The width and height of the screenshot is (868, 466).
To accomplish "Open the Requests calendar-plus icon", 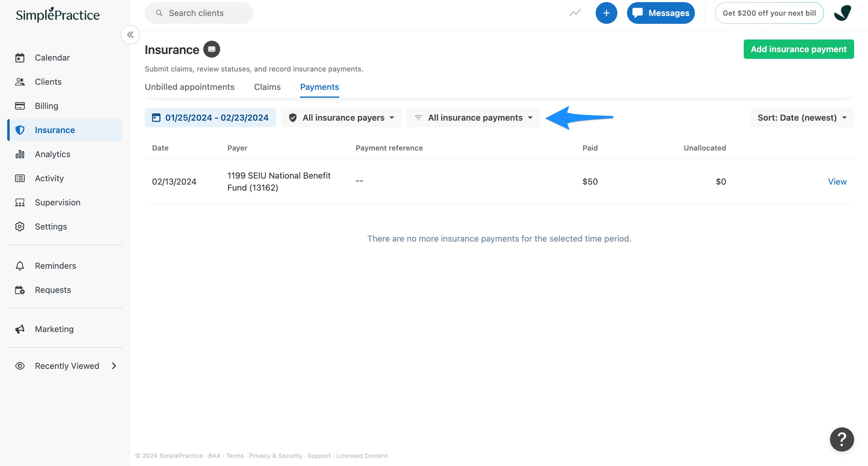I will tap(20, 290).
